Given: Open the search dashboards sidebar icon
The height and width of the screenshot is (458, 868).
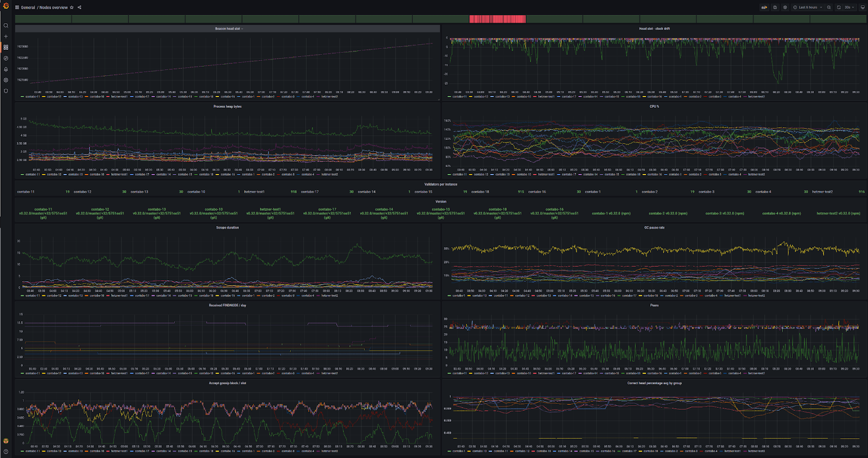Looking at the screenshot, I should [x=6, y=25].
